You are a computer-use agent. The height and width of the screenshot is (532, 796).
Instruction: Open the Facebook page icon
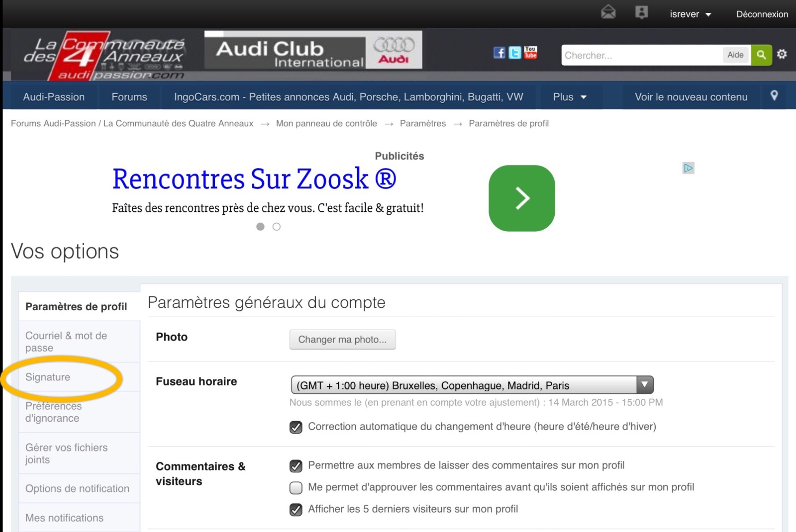pyautogui.click(x=499, y=53)
